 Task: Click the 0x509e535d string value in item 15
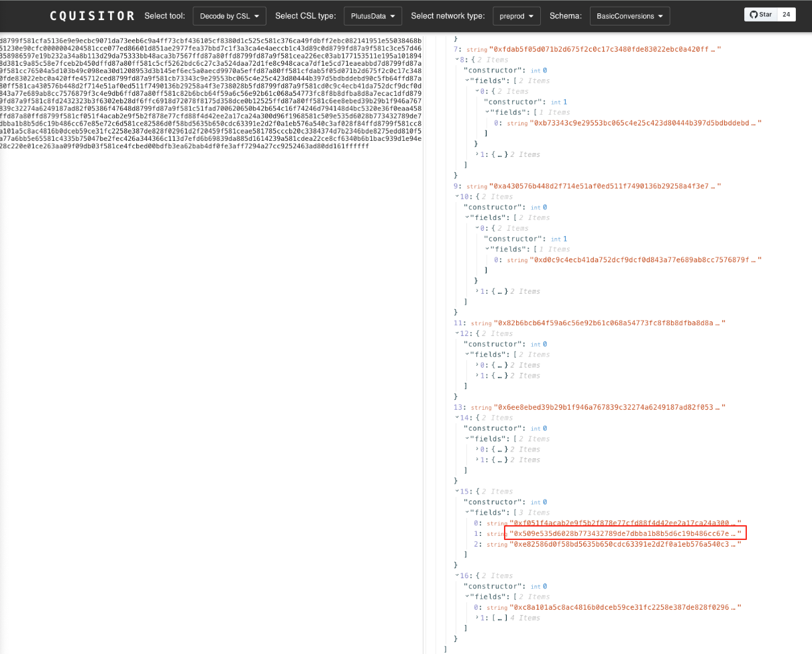pyautogui.click(x=624, y=533)
